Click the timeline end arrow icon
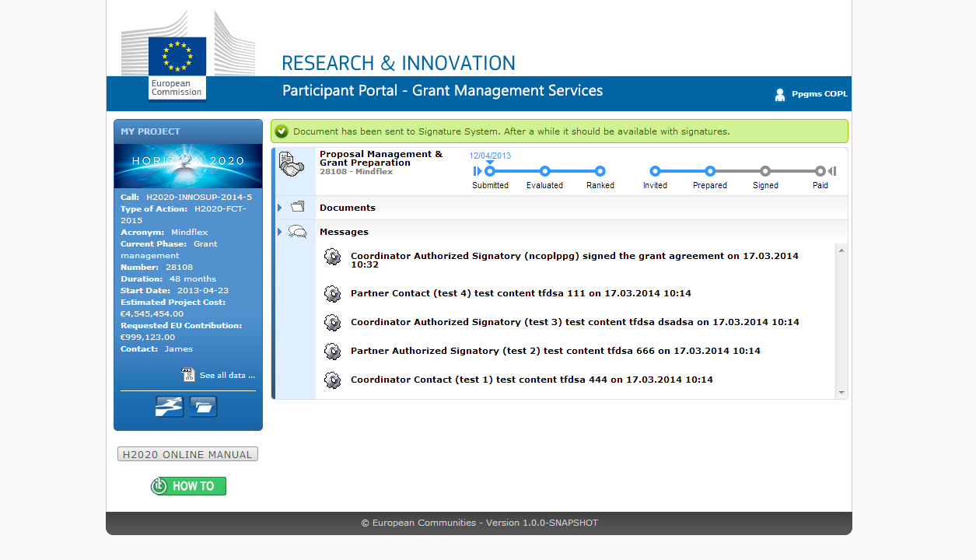 tap(832, 171)
